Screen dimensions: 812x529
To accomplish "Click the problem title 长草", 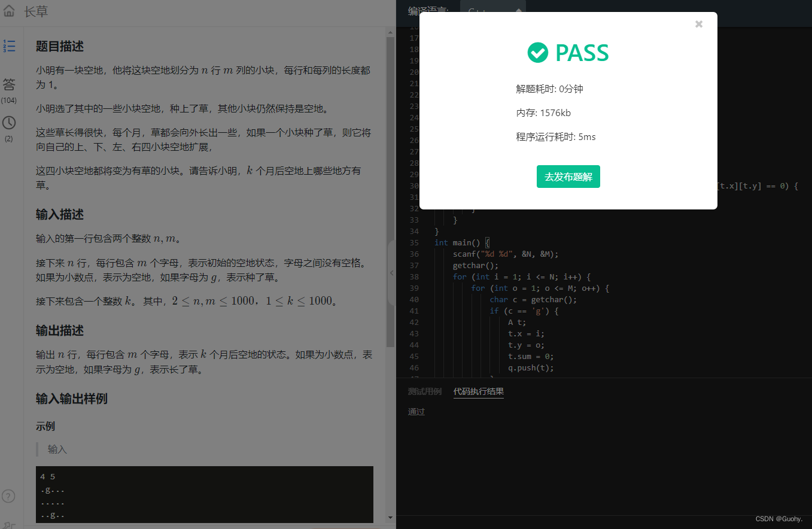I will pos(36,11).
